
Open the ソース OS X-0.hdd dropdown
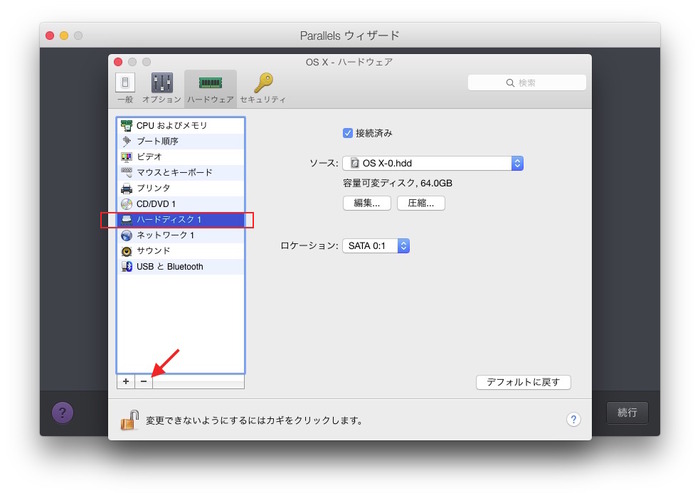click(x=433, y=163)
